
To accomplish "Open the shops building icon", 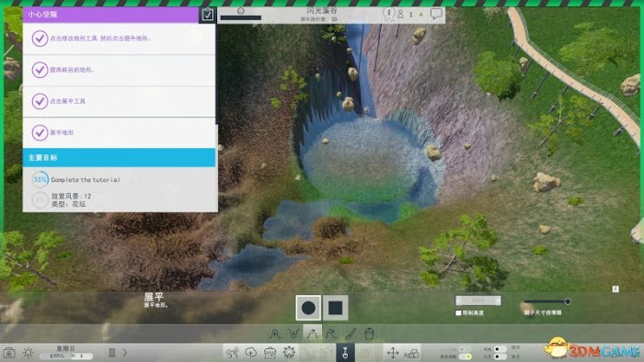I will (270, 353).
